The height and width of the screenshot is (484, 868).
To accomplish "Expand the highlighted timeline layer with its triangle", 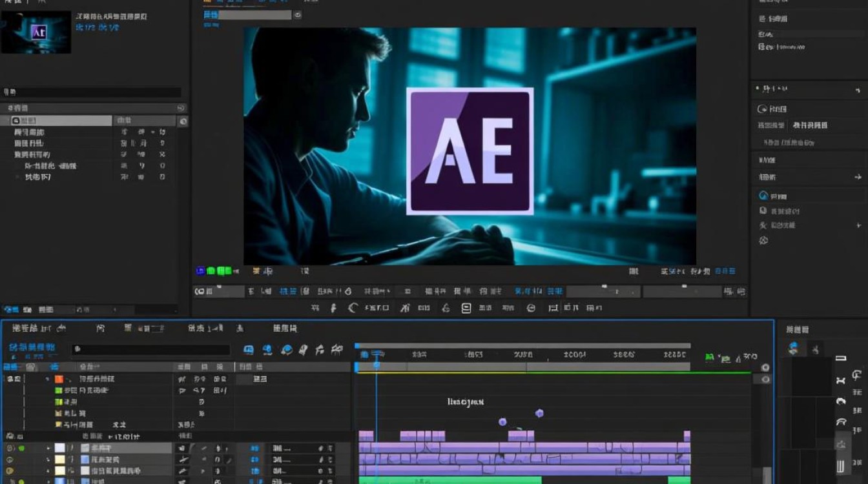I will pos(48,448).
